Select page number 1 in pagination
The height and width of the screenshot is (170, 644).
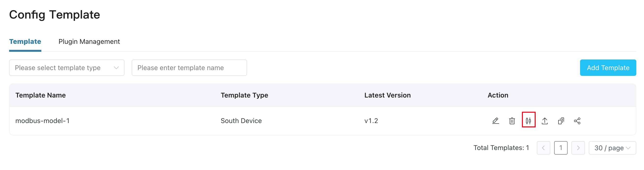point(561,148)
